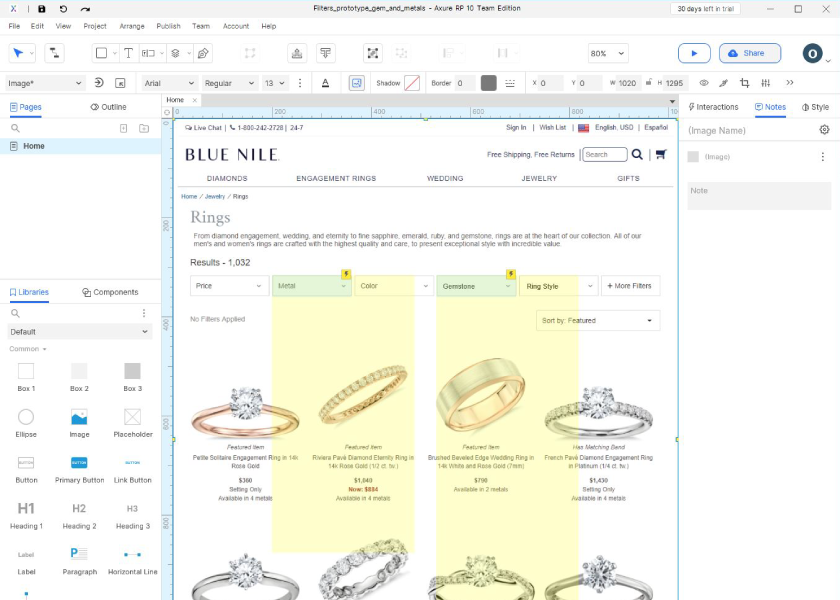Click the gray border color swatch
This screenshot has width=840, height=600.
tap(489, 83)
